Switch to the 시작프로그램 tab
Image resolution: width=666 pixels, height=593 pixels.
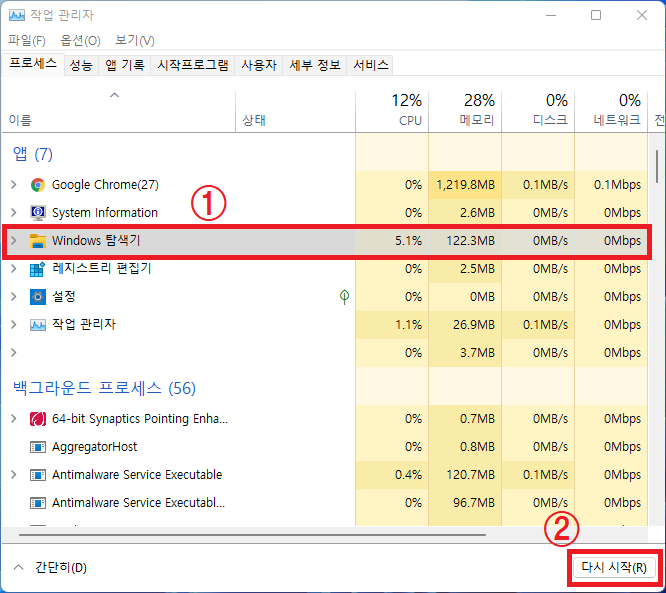pos(193,65)
